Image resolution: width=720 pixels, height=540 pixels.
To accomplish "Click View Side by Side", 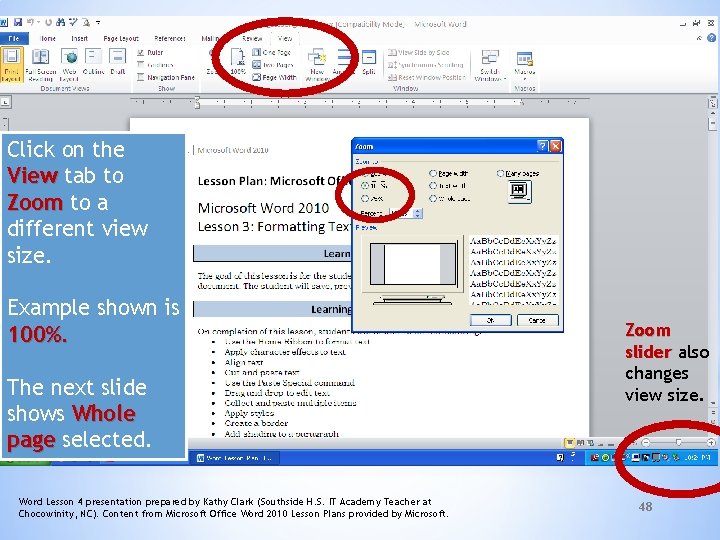I will (x=419, y=52).
